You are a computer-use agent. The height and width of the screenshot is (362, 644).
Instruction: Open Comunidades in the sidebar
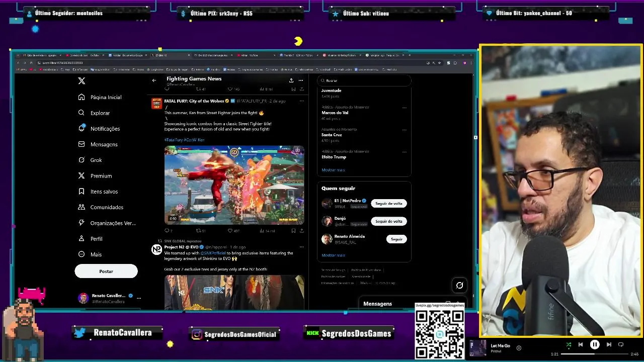(x=101, y=207)
